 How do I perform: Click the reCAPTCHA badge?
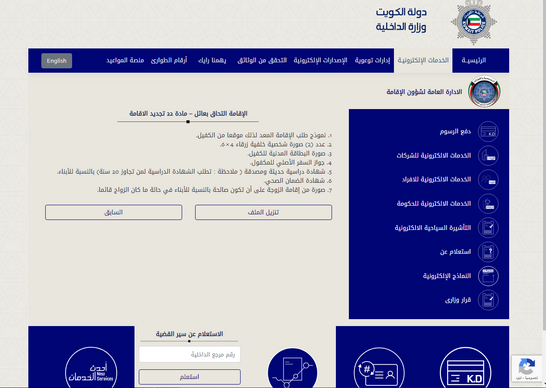tap(527, 368)
